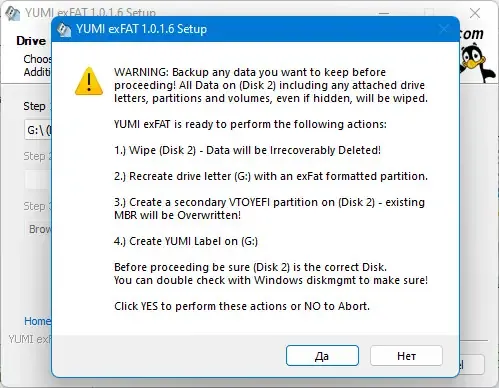Open the G:\ drive selection dropdown
The width and height of the screenshot is (499, 388).
(38, 130)
